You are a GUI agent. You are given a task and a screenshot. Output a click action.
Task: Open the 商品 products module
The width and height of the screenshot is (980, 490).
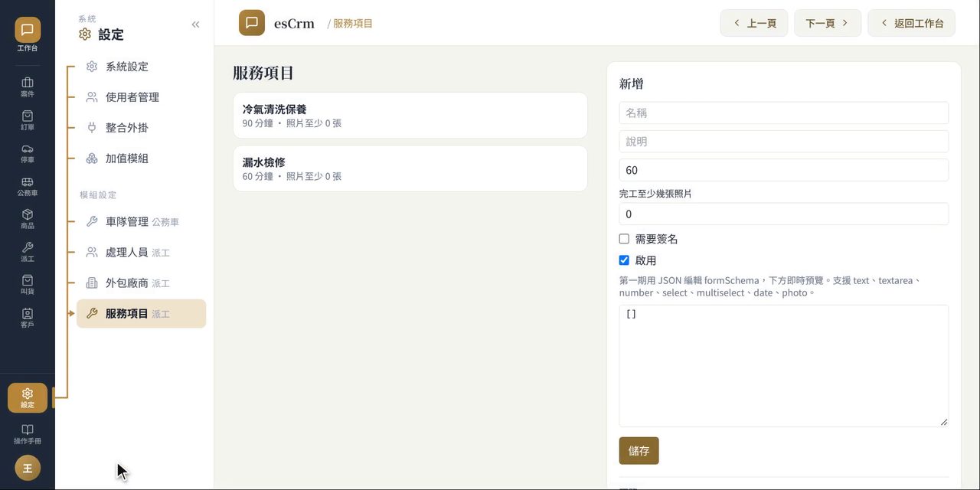pos(28,219)
